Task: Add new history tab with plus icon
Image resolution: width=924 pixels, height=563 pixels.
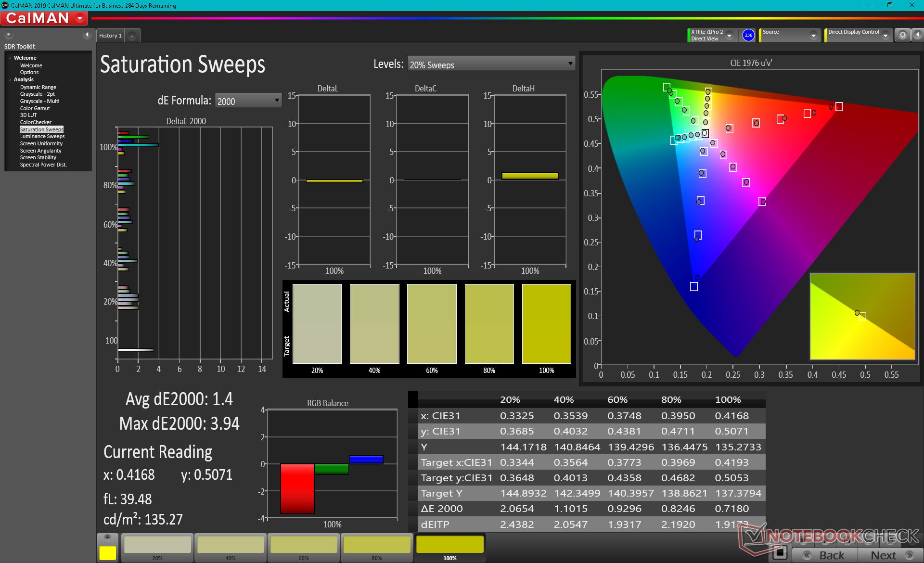Action: point(132,36)
